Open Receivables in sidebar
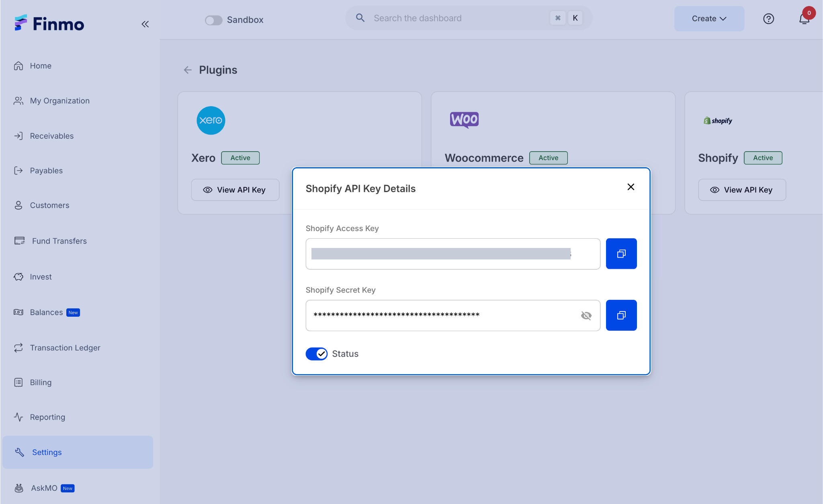 click(x=78, y=136)
